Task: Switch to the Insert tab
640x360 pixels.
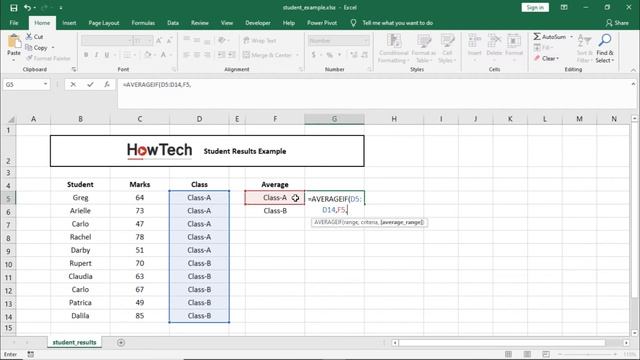Action: click(x=69, y=23)
